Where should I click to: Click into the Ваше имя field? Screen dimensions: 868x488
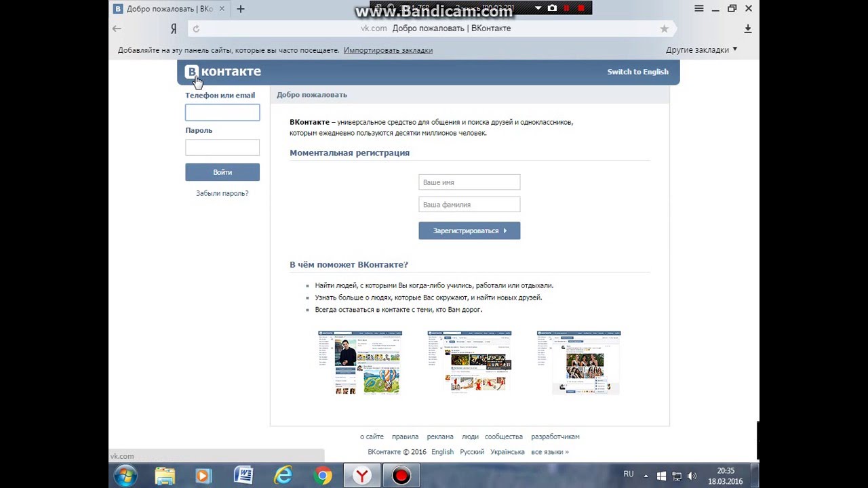469,182
